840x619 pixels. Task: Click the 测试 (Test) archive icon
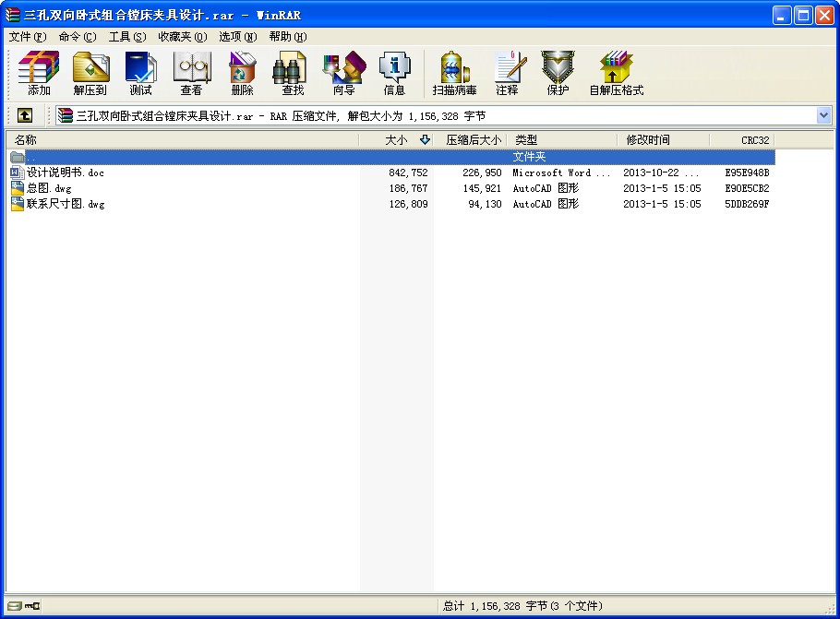141,73
